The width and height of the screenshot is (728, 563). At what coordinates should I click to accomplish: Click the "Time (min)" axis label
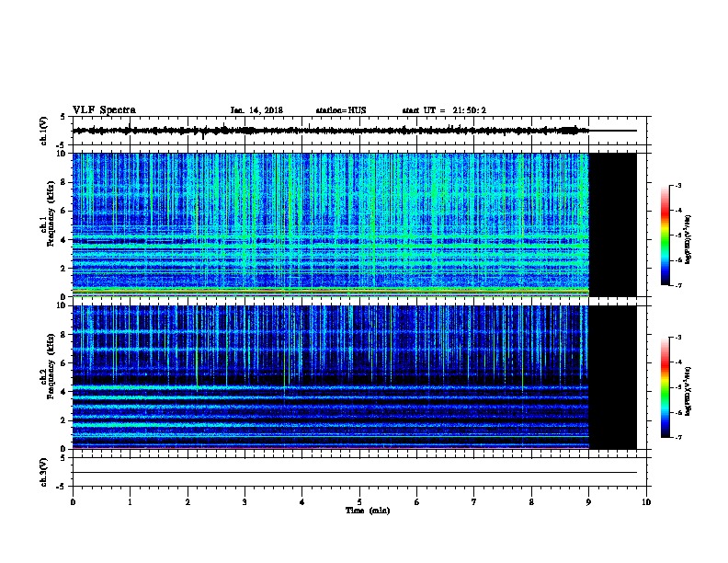368,511
